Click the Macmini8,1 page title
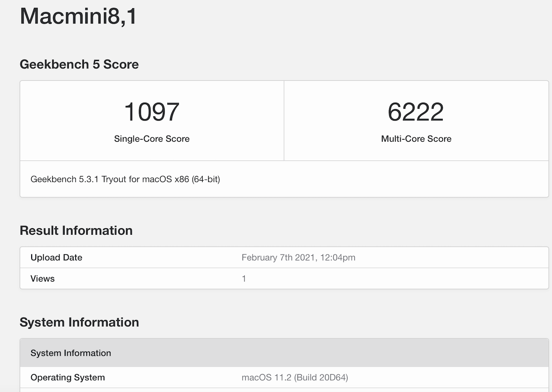The image size is (552, 392). 78,17
